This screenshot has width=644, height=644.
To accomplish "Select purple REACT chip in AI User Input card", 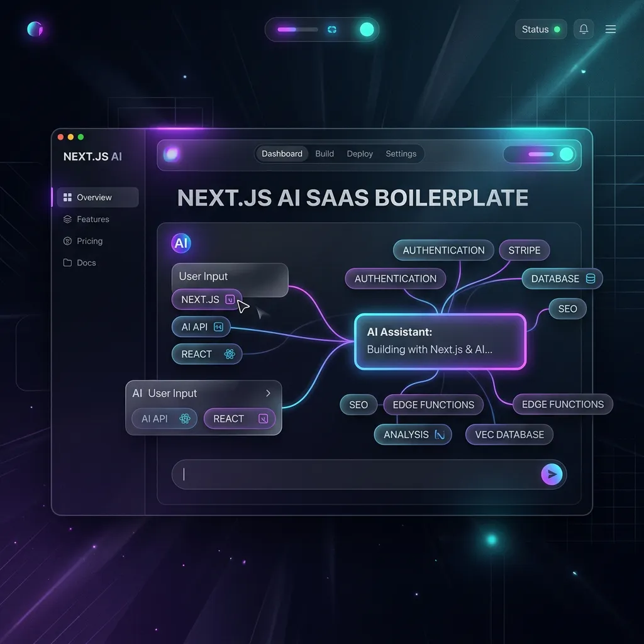I will pos(240,418).
